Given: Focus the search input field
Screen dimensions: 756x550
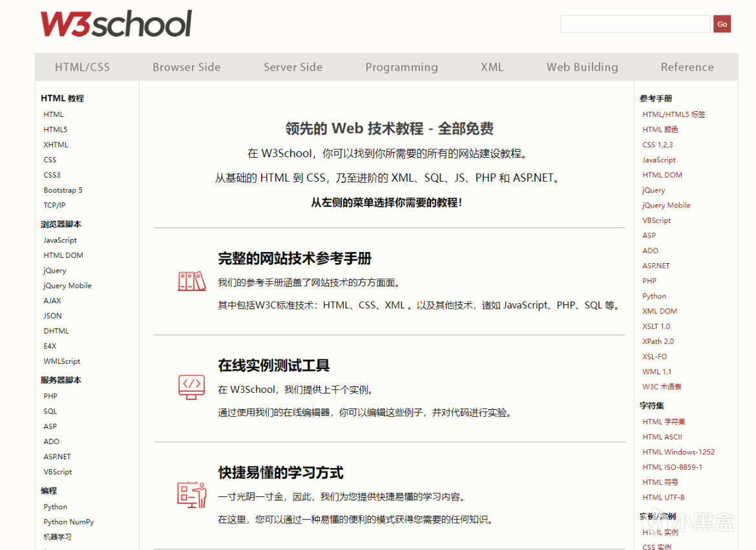Looking at the screenshot, I should coord(635,24).
